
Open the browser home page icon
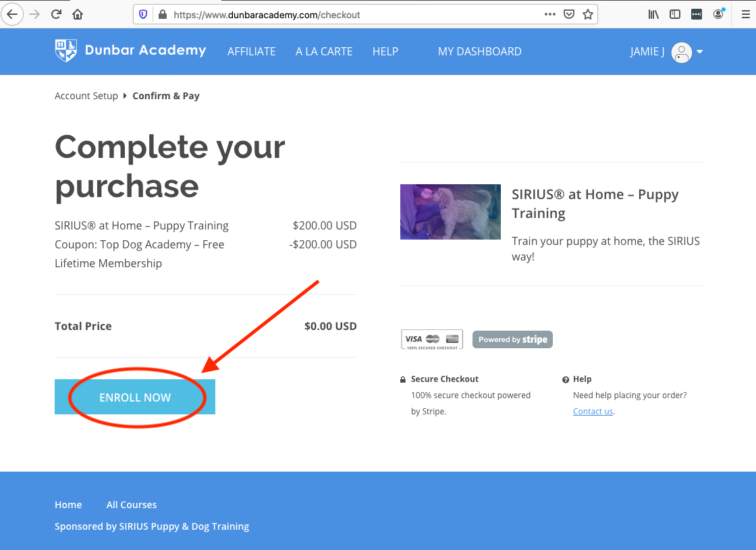pyautogui.click(x=78, y=14)
